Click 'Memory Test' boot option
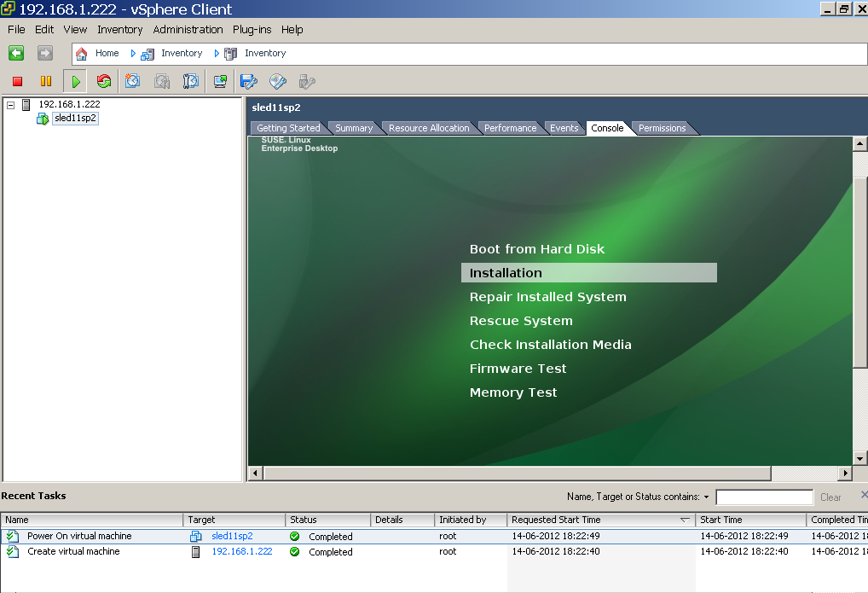 click(513, 392)
